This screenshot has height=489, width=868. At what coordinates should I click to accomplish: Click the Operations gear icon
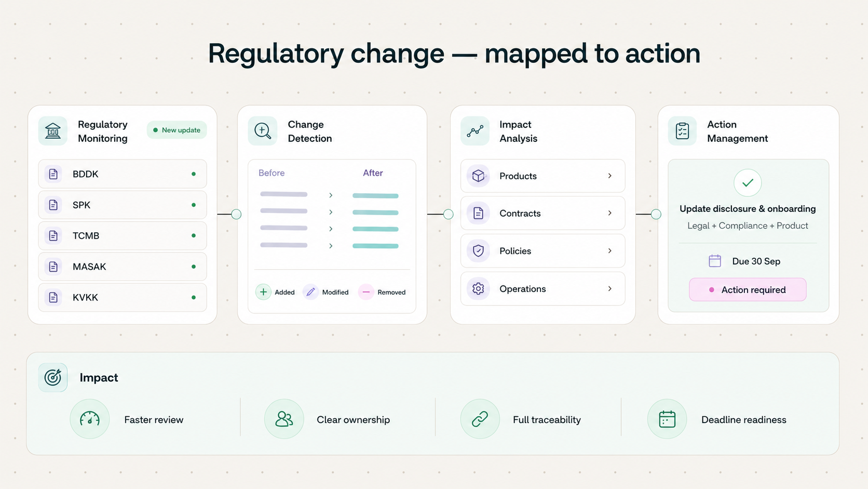[x=478, y=288]
